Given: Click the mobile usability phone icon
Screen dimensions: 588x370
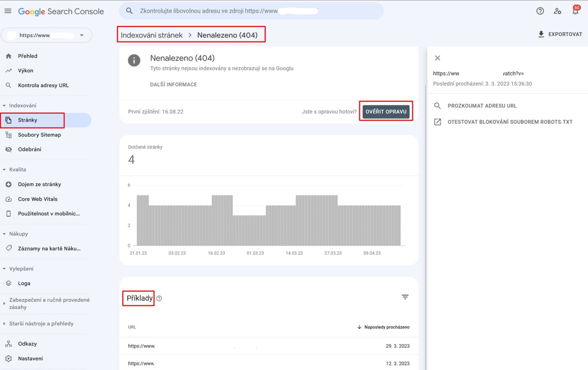Looking at the screenshot, I should coord(8,214).
